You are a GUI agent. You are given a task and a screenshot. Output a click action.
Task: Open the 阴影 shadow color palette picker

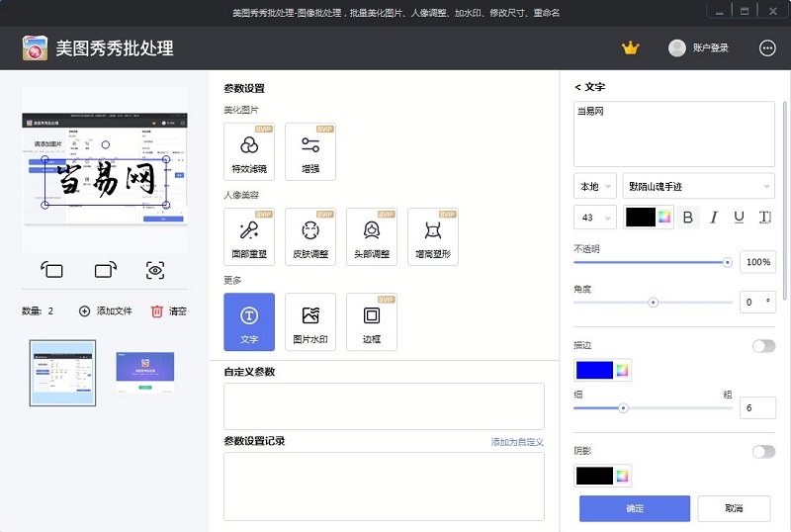pos(622,476)
